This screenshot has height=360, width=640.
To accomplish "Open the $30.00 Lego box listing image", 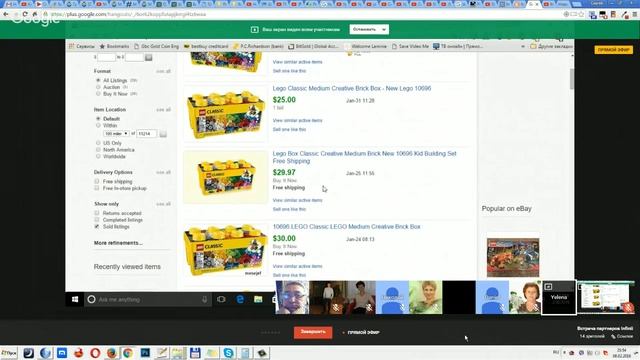I will 224,250.
